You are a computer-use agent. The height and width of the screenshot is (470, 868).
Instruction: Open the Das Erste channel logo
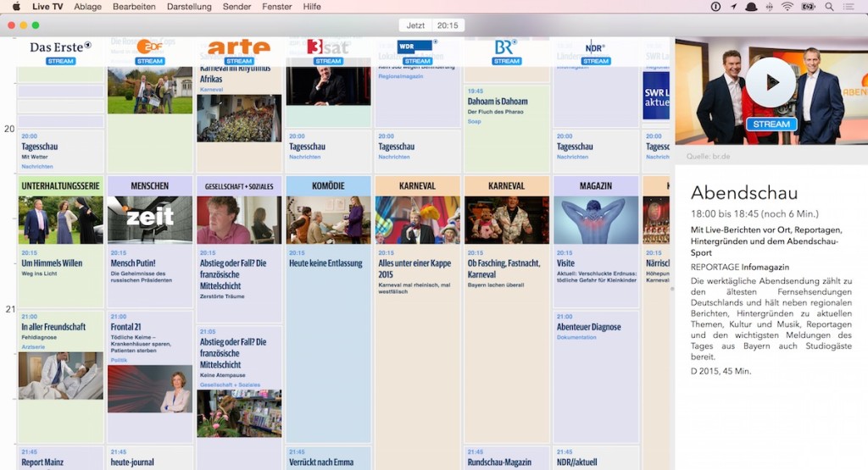point(60,47)
